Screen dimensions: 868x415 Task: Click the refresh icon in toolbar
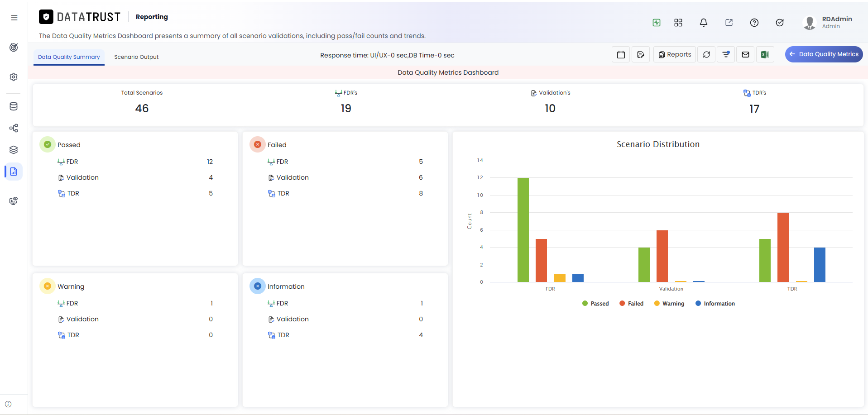[x=706, y=55]
